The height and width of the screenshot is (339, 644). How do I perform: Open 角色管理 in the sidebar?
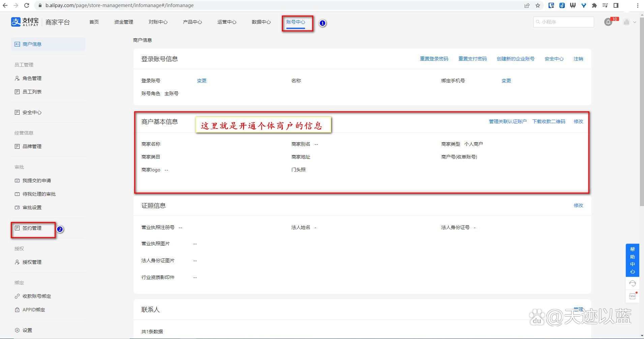point(32,78)
